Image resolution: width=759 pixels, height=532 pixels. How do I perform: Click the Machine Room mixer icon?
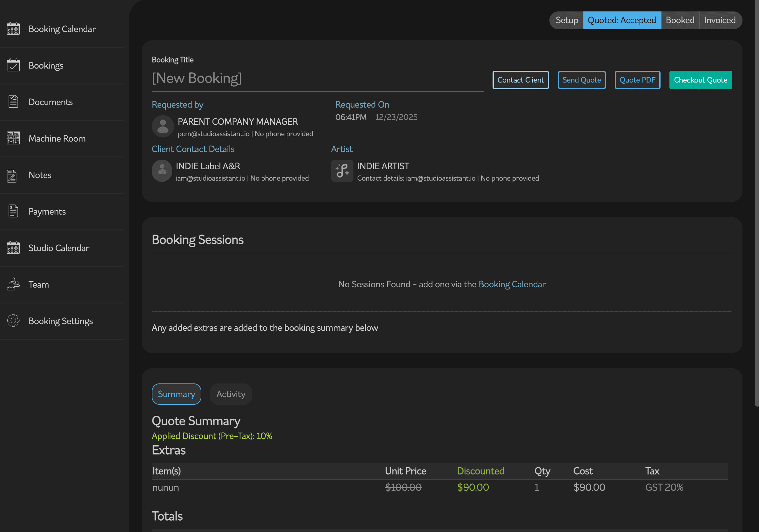coord(13,138)
